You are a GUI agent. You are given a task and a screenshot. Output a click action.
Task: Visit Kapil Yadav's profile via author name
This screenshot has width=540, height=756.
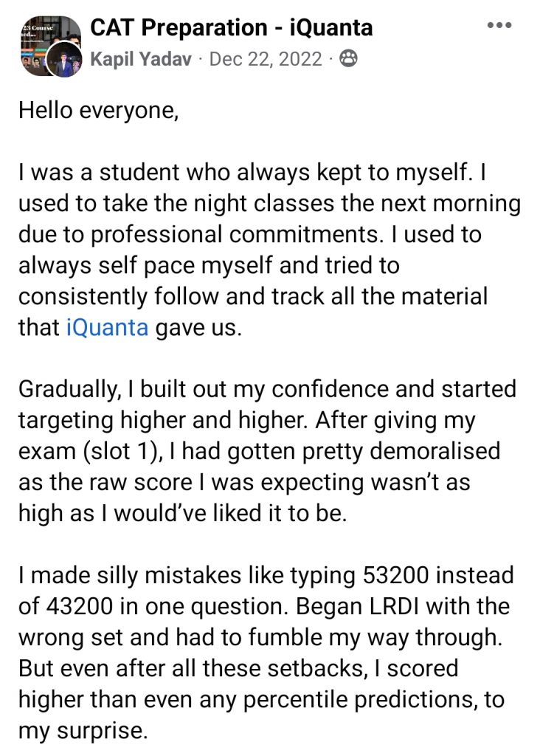(141, 59)
